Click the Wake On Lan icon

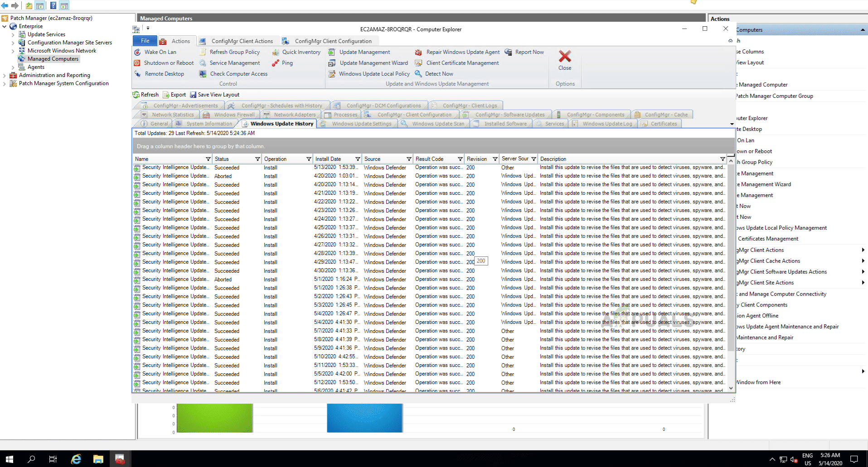click(137, 52)
